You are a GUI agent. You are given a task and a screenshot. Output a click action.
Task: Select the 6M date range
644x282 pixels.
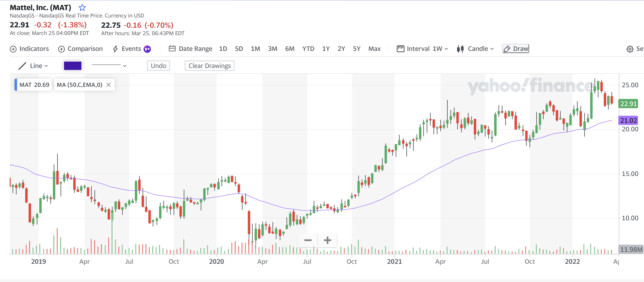click(290, 49)
